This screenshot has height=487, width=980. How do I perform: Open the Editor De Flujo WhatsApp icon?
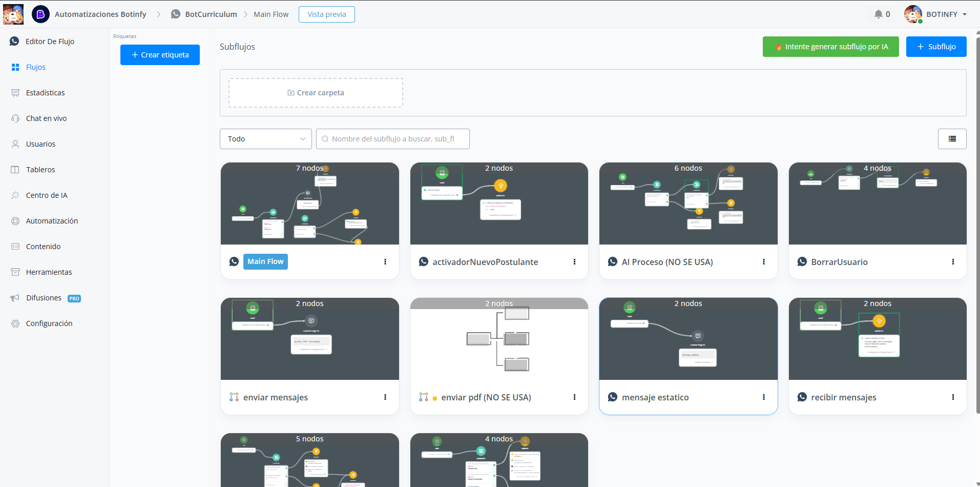coord(14,42)
